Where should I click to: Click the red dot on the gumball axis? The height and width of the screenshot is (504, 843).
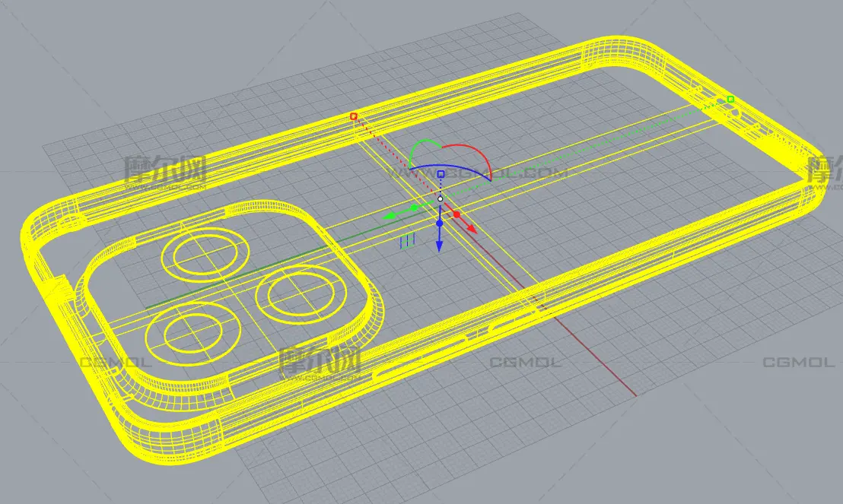pos(456,215)
